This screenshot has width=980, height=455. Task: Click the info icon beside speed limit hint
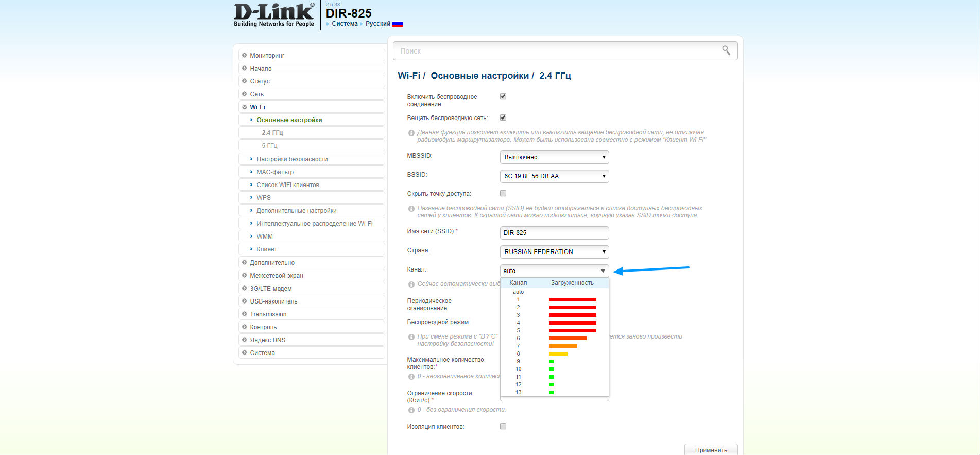click(411, 410)
